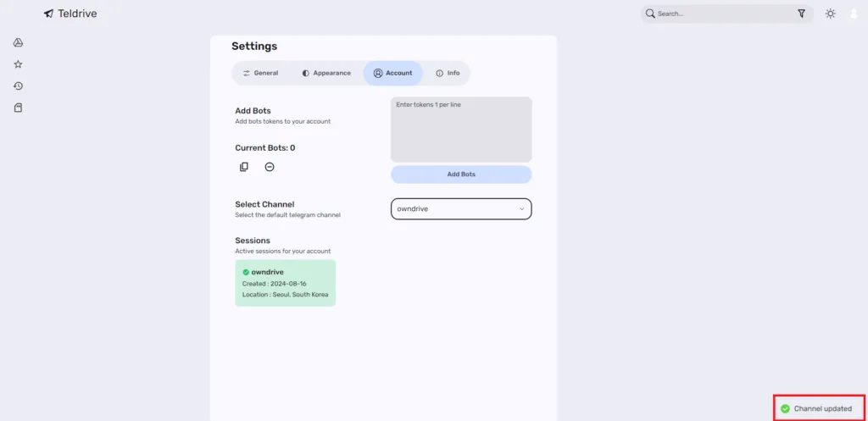Open the Select Channel dropdown
Viewport: 868px width, 421px height.
coord(460,208)
